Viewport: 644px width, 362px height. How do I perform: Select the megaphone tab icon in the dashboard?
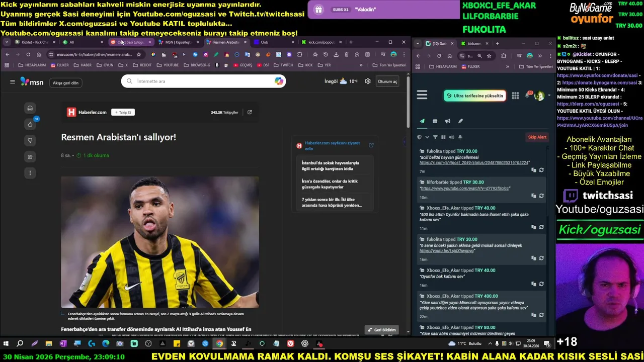[447, 121]
